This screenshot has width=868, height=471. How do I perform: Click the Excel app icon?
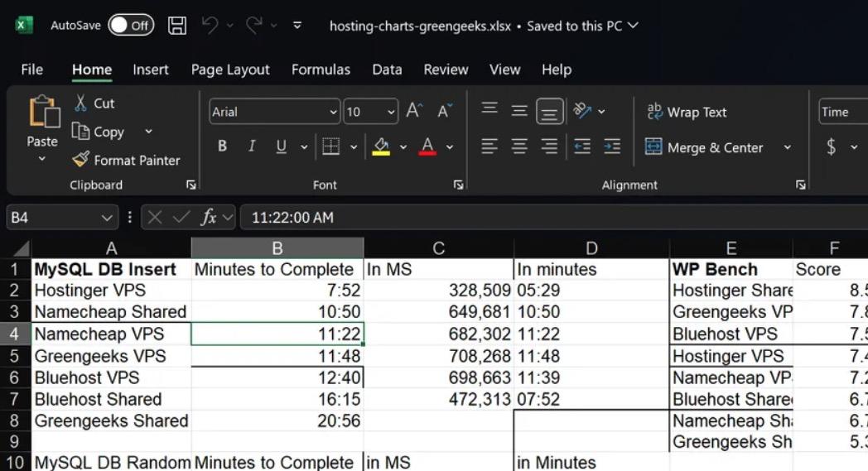click(x=23, y=26)
